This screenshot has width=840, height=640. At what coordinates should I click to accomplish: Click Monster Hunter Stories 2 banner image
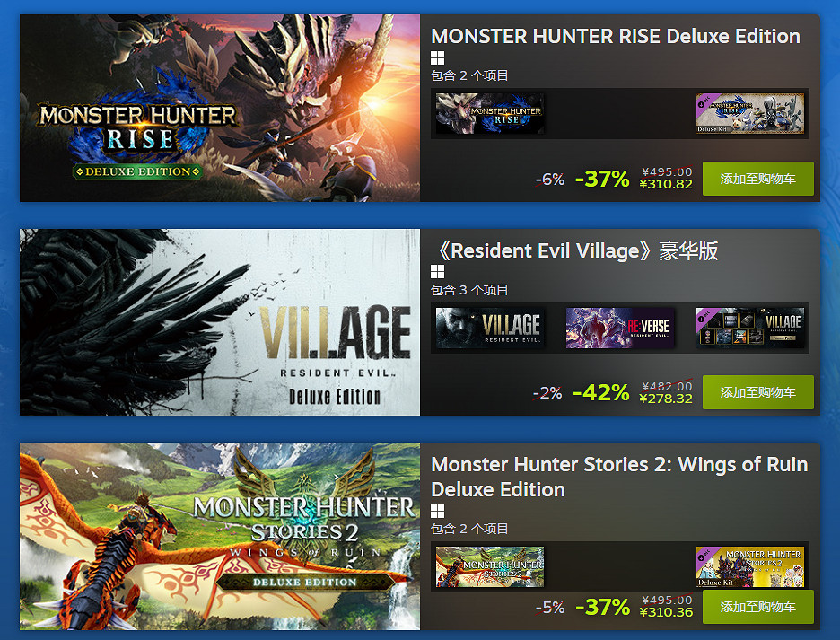tap(220, 536)
